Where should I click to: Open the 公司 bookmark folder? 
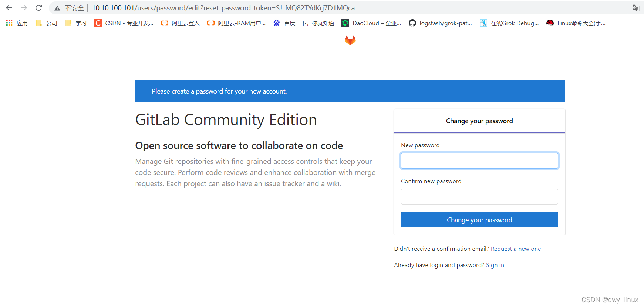(47, 23)
